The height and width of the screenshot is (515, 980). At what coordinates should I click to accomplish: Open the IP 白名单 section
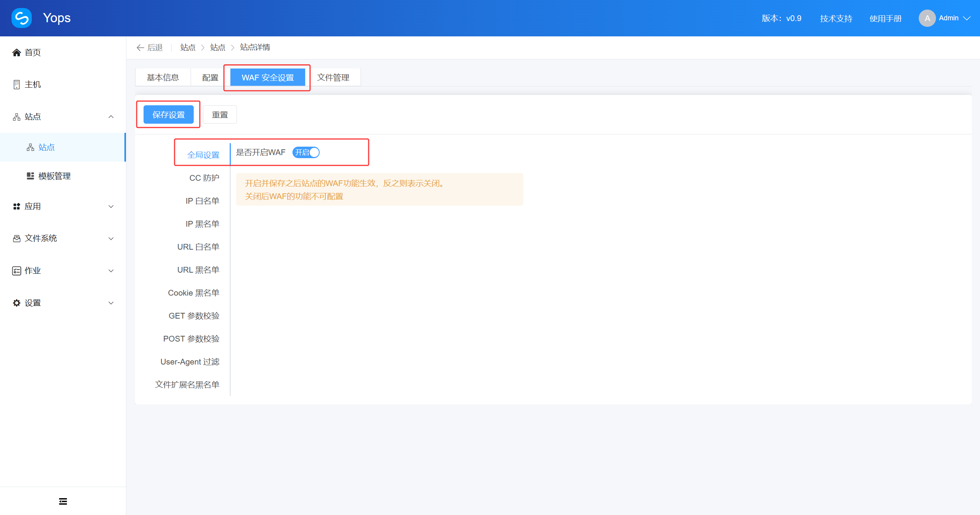pos(203,201)
